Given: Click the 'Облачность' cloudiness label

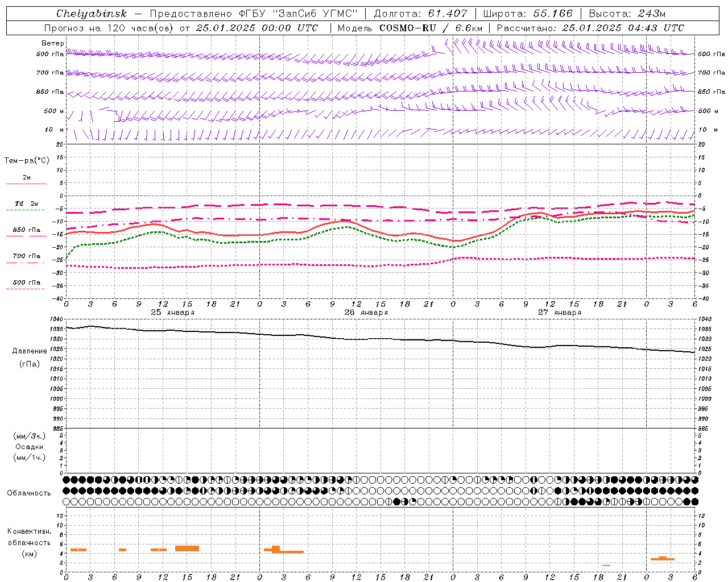Looking at the screenshot, I should [29, 493].
